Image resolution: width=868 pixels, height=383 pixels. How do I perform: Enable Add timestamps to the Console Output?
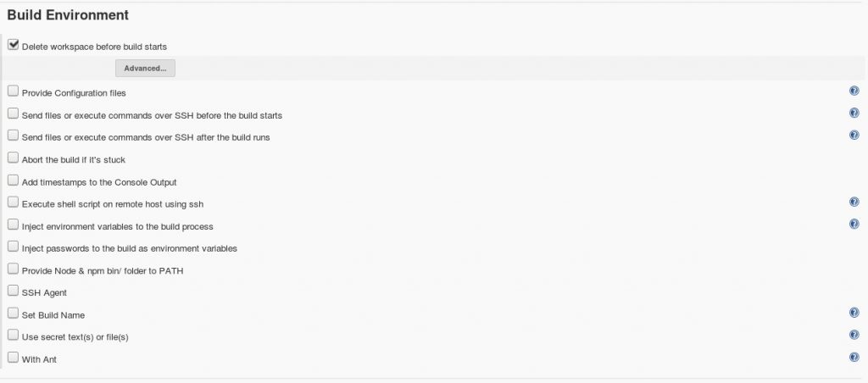click(14, 180)
